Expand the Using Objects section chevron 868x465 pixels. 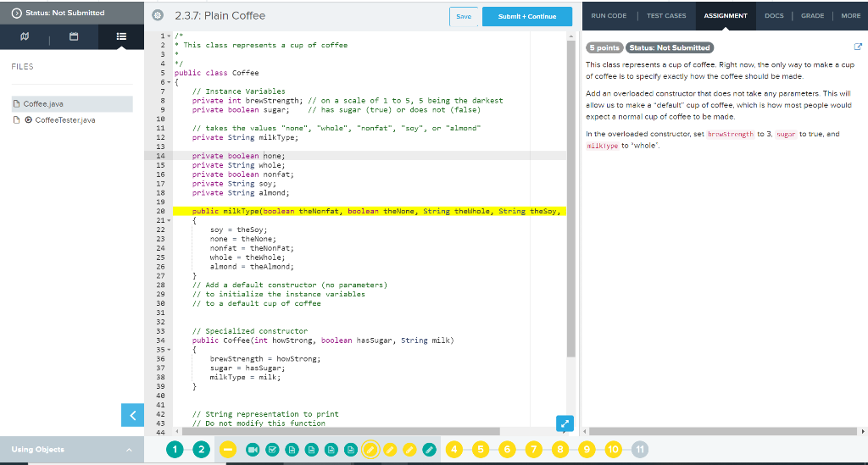(129, 450)
